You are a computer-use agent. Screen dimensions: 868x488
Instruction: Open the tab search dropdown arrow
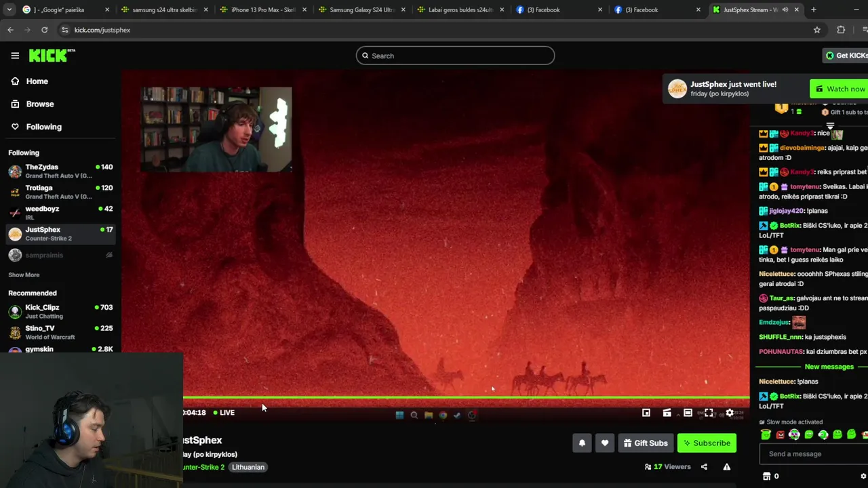point(8,9)
